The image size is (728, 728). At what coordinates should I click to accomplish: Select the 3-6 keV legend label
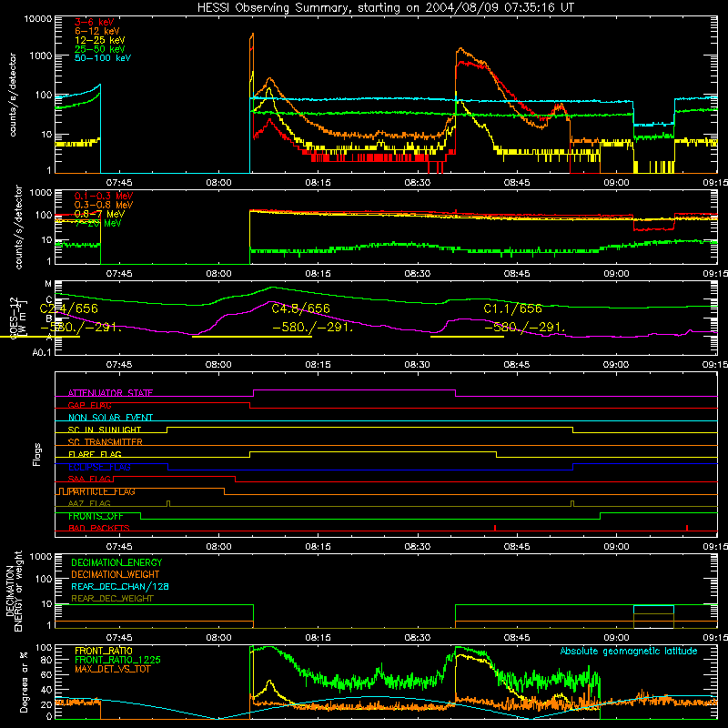(x=95, y=22)
